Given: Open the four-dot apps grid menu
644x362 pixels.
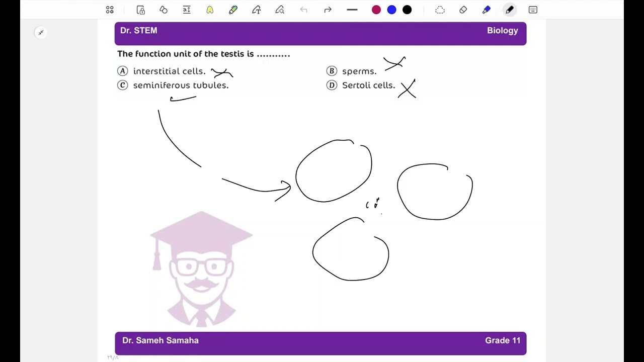Looking at the screenshot, I should pyautogui.click(x=110, y=10).
